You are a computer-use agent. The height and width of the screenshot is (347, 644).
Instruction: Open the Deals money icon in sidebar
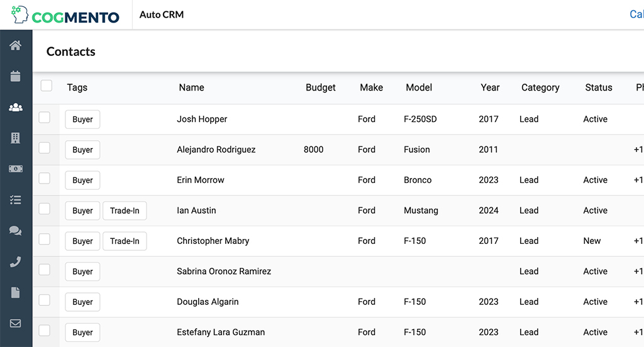coord(16,169)
